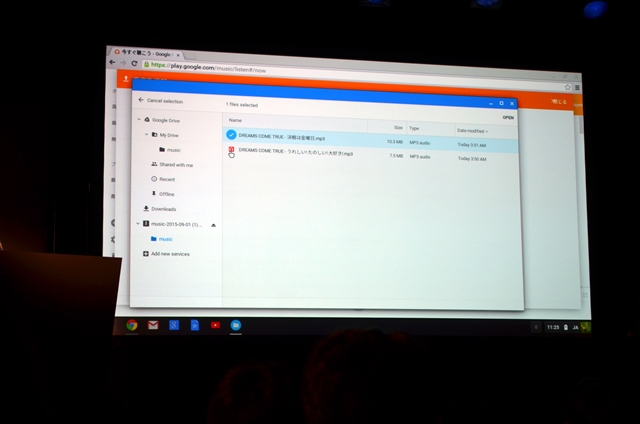
Task: Select the second DREAMS COME TRUE mp3 name
Action: 296,152
